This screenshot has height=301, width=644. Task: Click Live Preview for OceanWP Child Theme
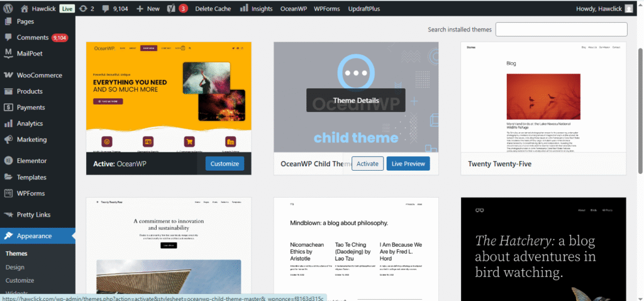click(408, 164)
